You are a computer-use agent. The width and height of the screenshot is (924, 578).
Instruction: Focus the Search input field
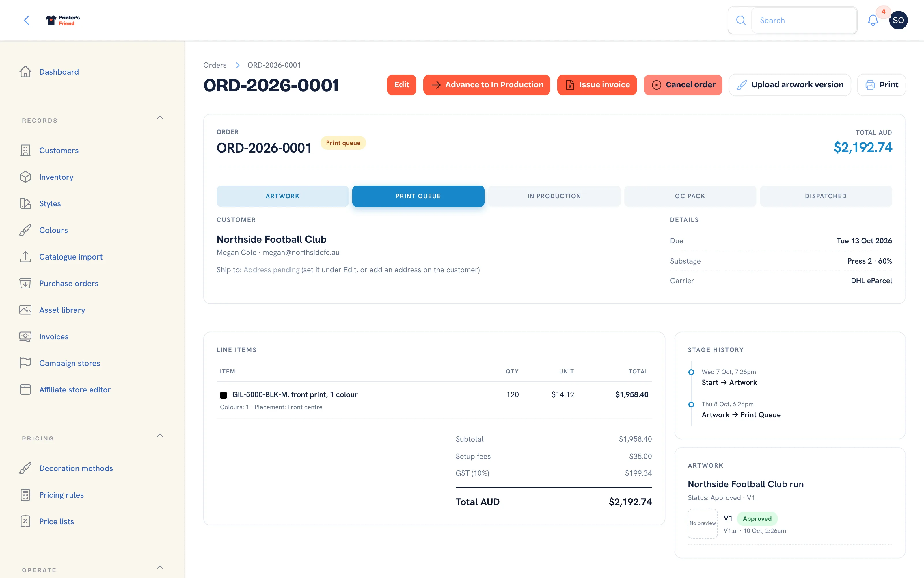pyautogui.click(x=804, y=20)
